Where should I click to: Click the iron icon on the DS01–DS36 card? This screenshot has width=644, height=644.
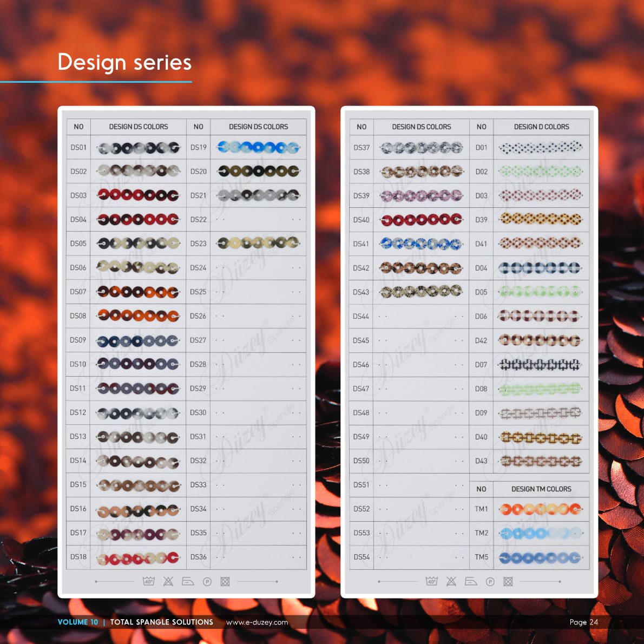[188, 581]
